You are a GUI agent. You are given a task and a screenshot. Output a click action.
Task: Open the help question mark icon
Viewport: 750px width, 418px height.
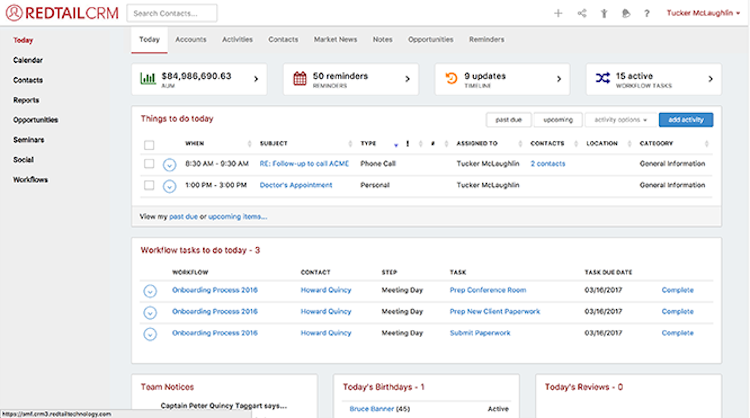647,13
